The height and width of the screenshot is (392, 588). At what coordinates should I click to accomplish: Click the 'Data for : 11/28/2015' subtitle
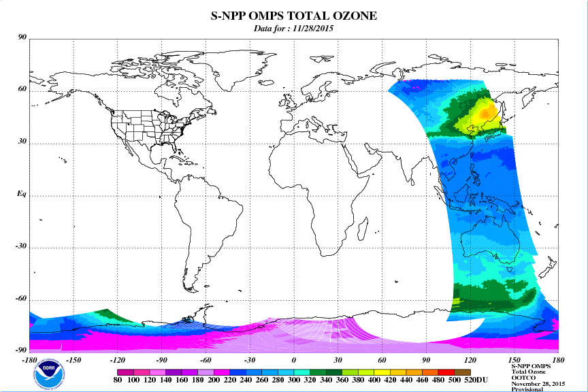tap(293, 29)
